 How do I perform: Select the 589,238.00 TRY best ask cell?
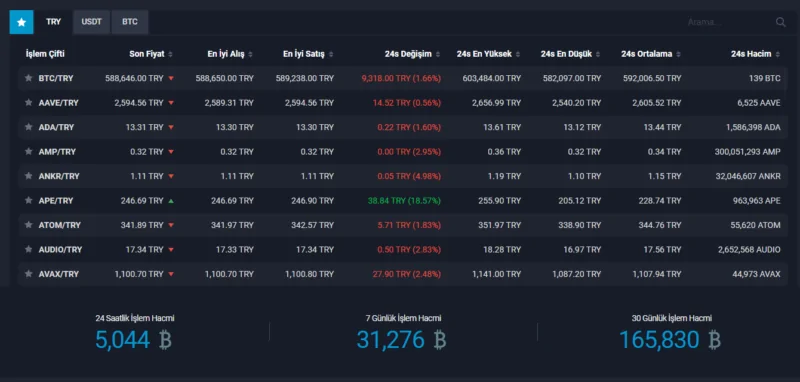(x=305, y=79)
